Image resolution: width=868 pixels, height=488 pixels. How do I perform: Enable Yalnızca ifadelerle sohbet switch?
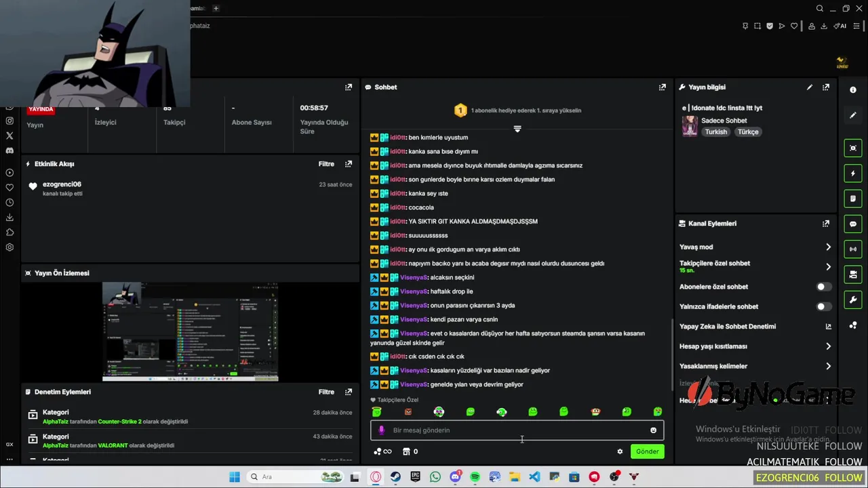click(x=823, y=306)
